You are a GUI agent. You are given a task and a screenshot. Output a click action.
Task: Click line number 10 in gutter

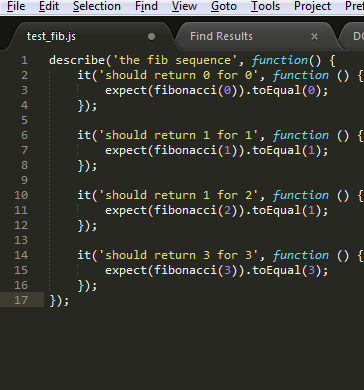click(x=21, y=195)
